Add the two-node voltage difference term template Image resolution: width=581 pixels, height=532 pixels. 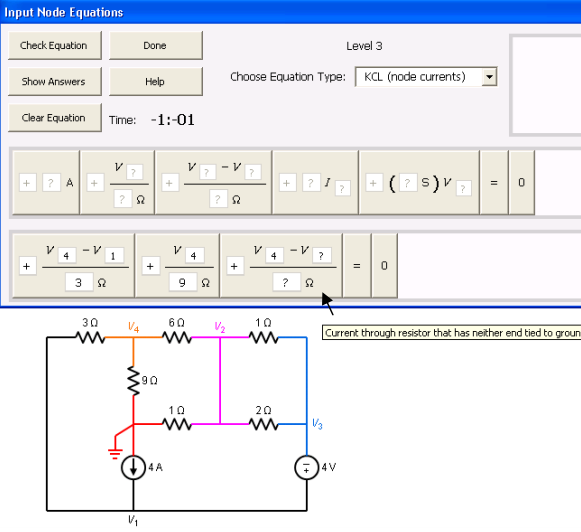213,183
